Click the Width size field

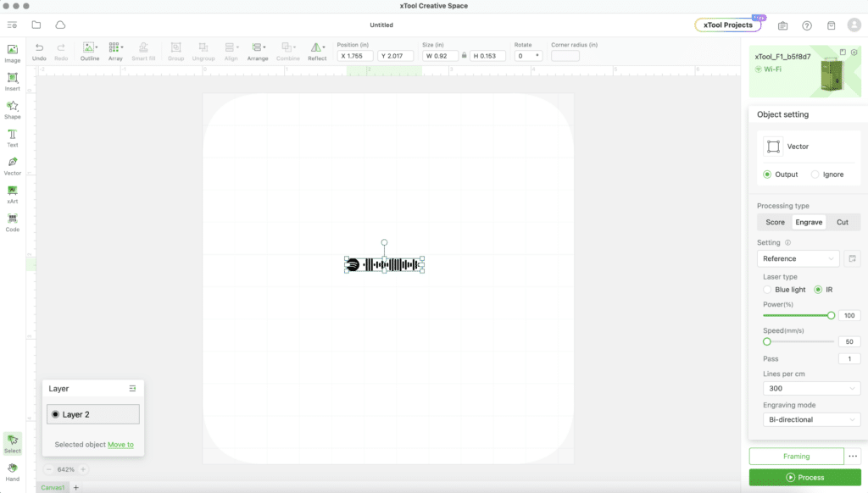click(x=440, y=56)
